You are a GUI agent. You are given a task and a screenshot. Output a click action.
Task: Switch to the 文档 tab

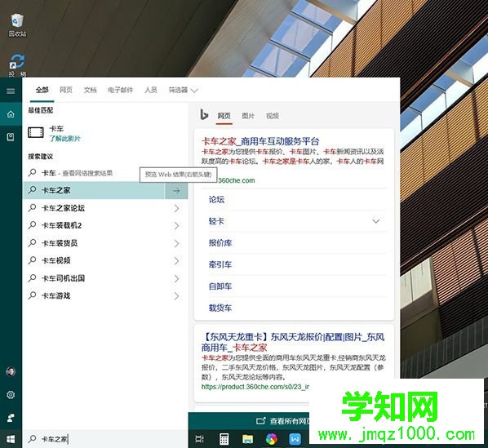90,91
